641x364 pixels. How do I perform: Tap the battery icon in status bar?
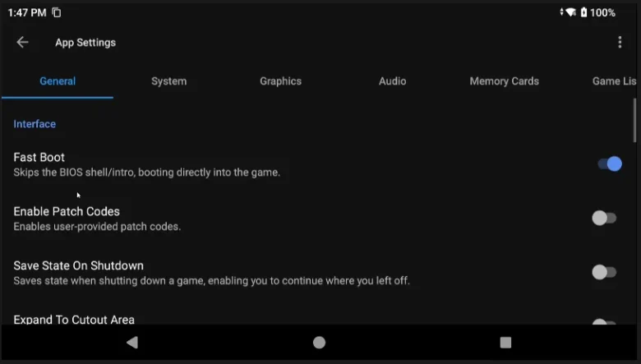[583, 12]
